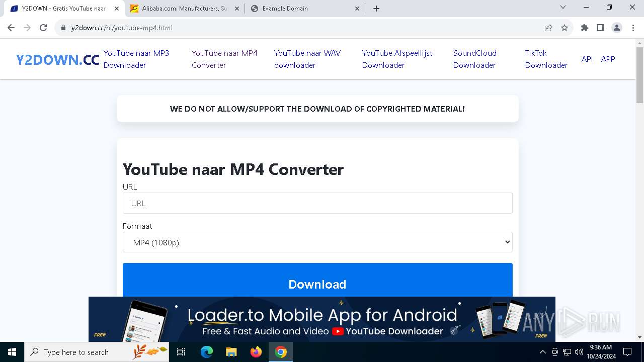
Task: Click the Loader.to Mobile App banner ad
Action: [x=322, y=319]
